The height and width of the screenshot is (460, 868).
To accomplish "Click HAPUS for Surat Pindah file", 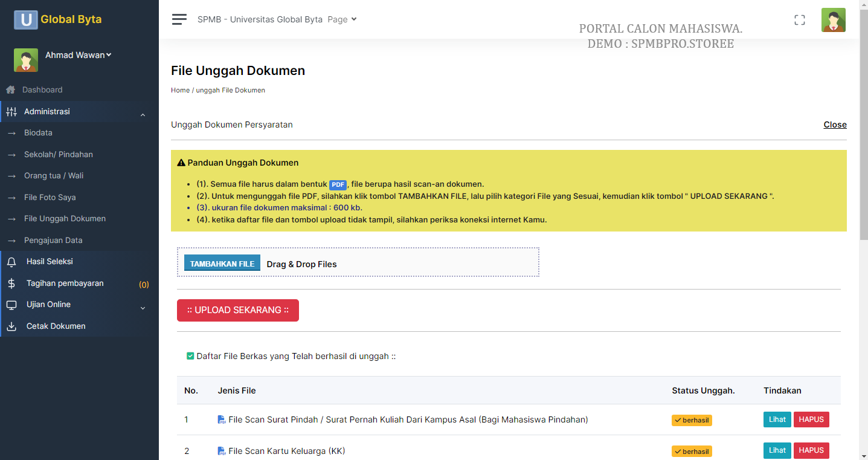I will pos(811,420).
